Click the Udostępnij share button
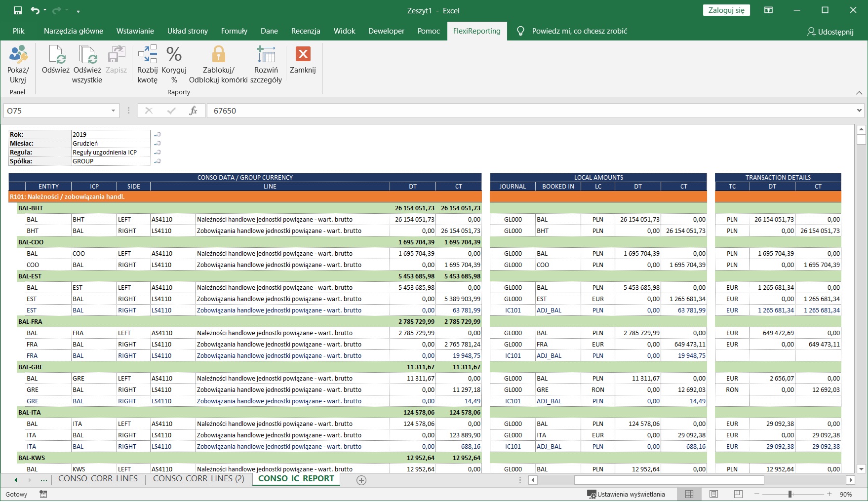The height and width of the screenshot is (502, 868). coord(830,32)
